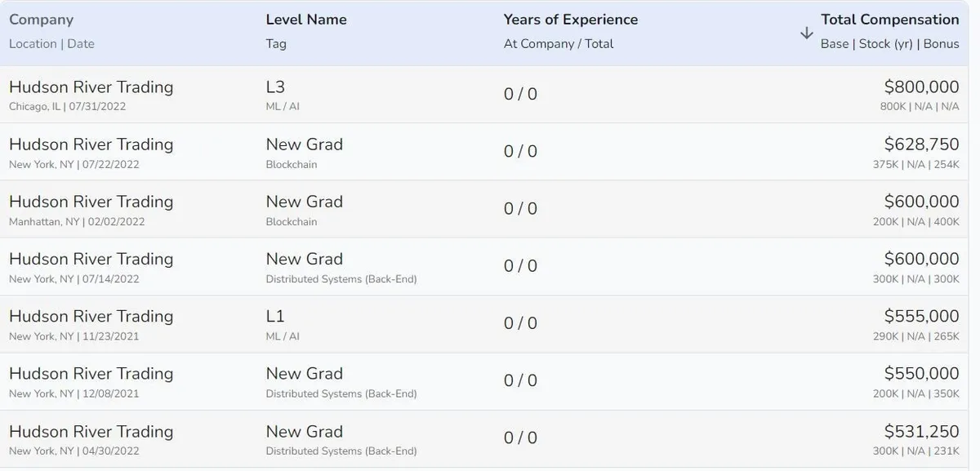Viewport: 980px width, 471px height.
Task: Click the Years of Experience header
Action: pos(570,20)
